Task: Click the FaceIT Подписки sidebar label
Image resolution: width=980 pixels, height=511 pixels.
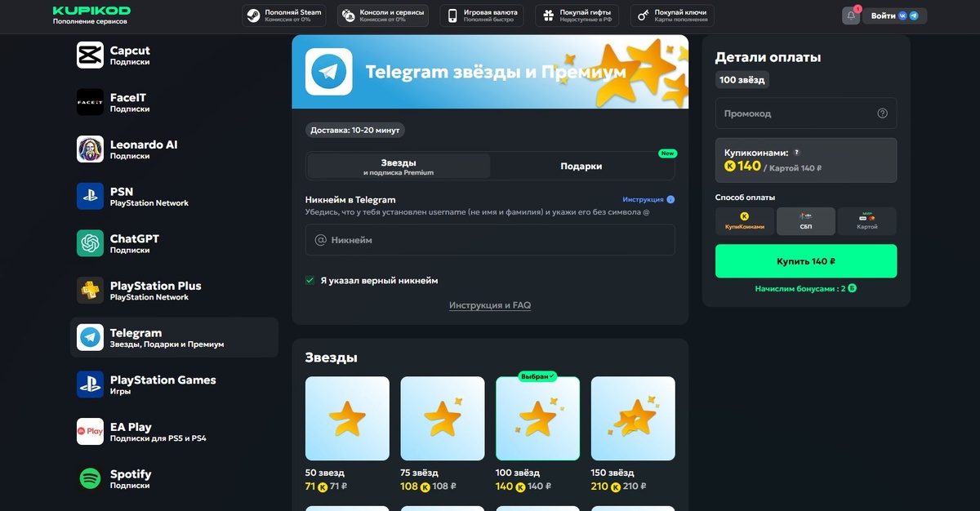Action: coord(130,103)
